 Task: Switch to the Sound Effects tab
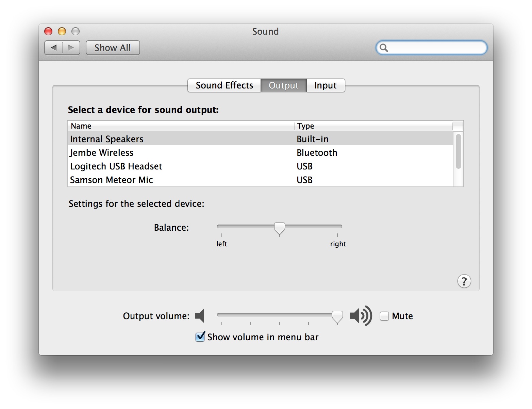point(224,85)
